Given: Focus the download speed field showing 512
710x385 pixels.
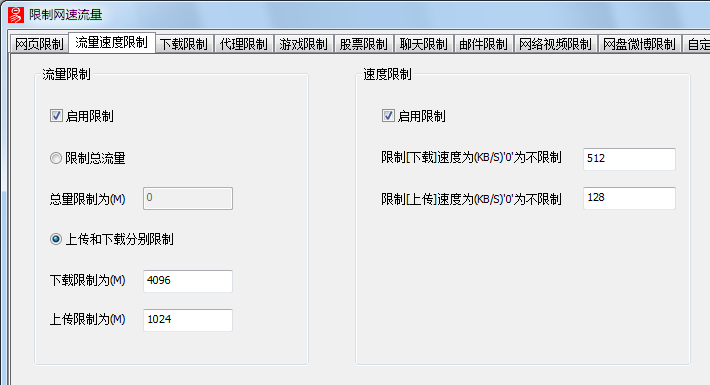Looking at the screenshot, I should coord(629,159).
